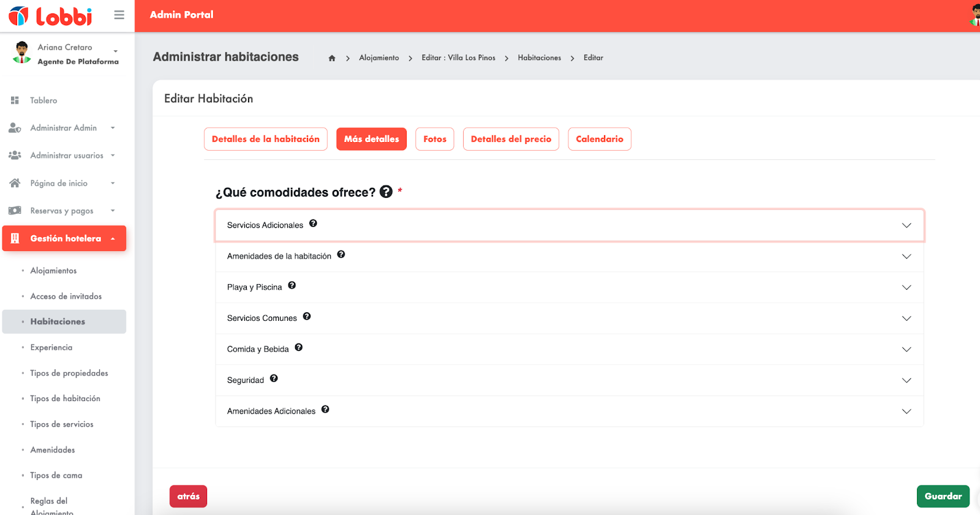The height and width of the screenshot is (515, 980).
Task: Click the Administrar Admin icon
Action: tap(15, 127)
